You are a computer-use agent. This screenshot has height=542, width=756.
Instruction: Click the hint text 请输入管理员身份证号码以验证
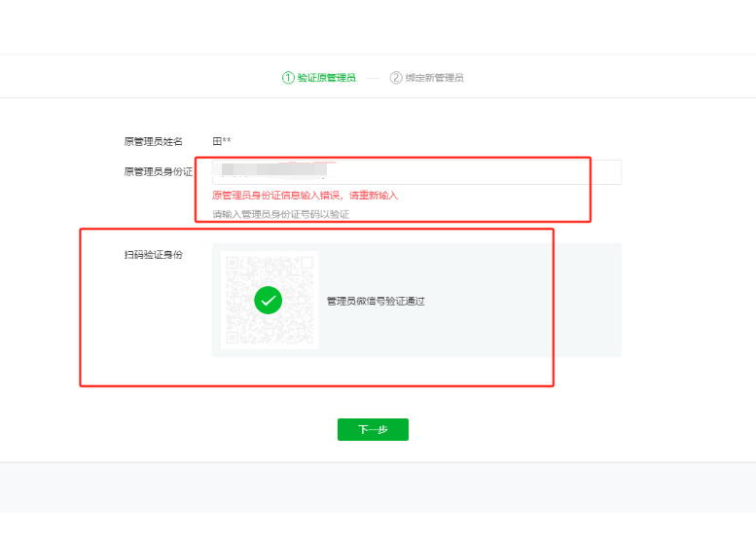pyautogui.click(x=280, y=214)
